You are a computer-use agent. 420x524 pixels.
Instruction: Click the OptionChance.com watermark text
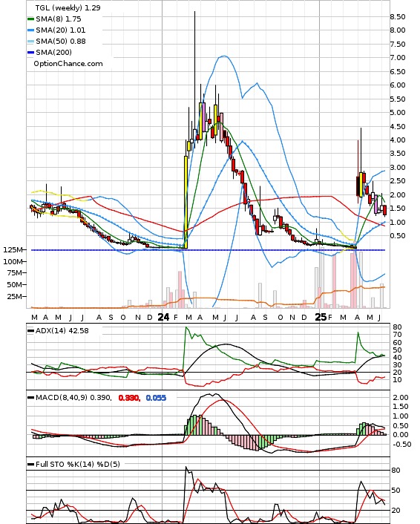coord(68,64)
